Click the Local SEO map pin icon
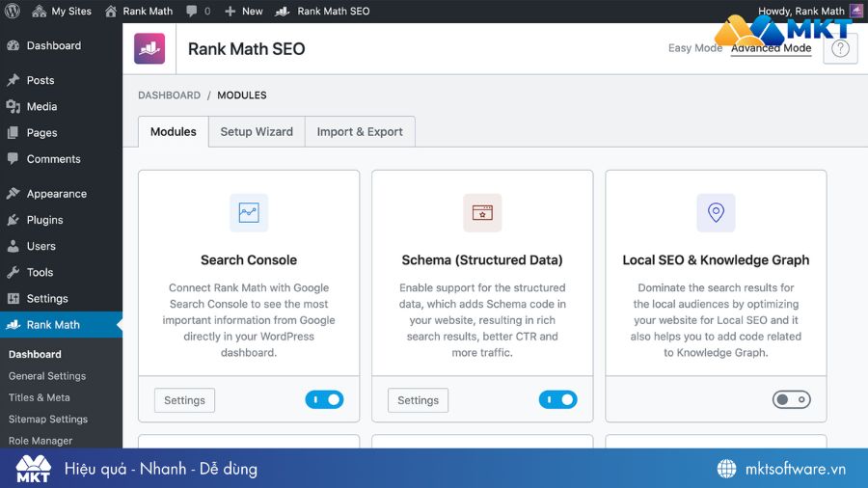Image resolution: width=868 pixels, height=488 pixels. pyautogui.click(x=716, y=212)
